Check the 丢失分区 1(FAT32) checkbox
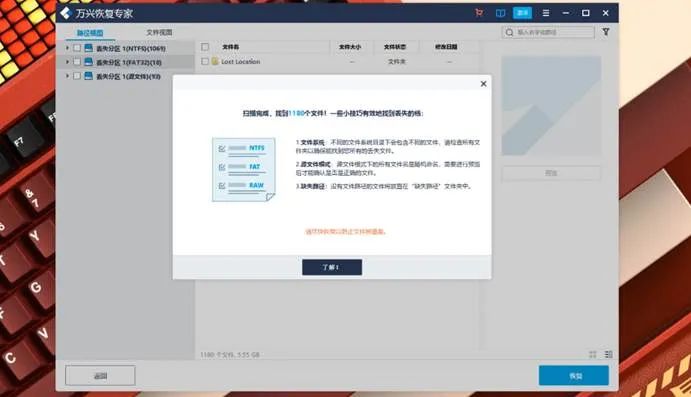This screenshot has height=397, width=691. click(77, 62)
